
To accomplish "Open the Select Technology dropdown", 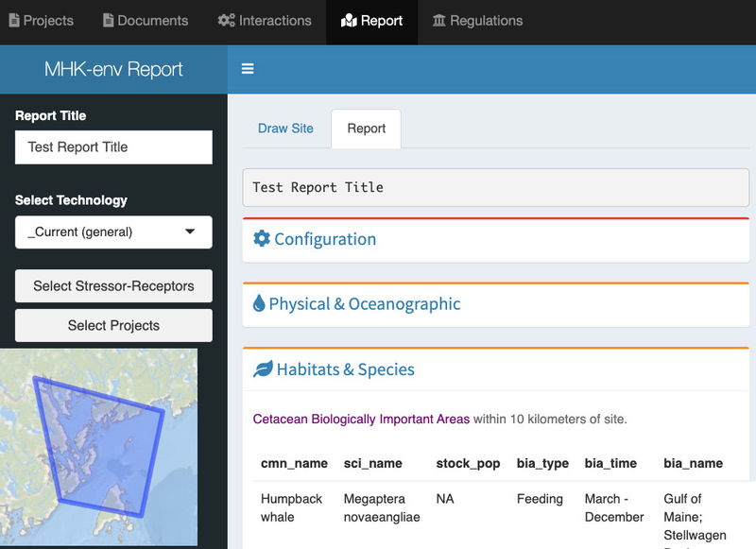I will pyautogui.click(x=112, y=232).
